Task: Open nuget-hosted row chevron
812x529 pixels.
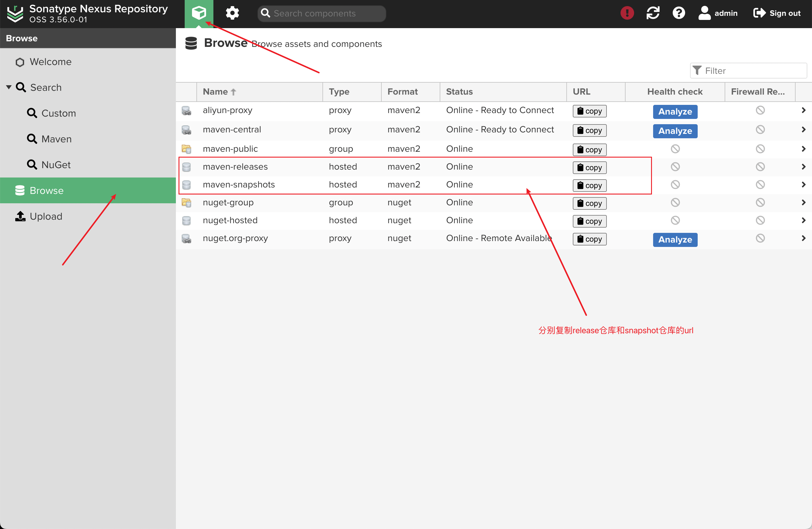Action: click(803, 220)
